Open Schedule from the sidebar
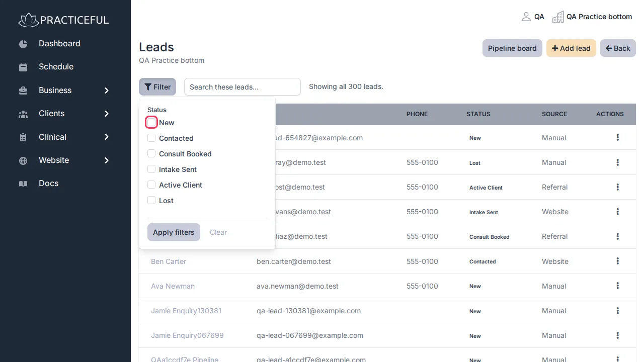 click(56, 67)
